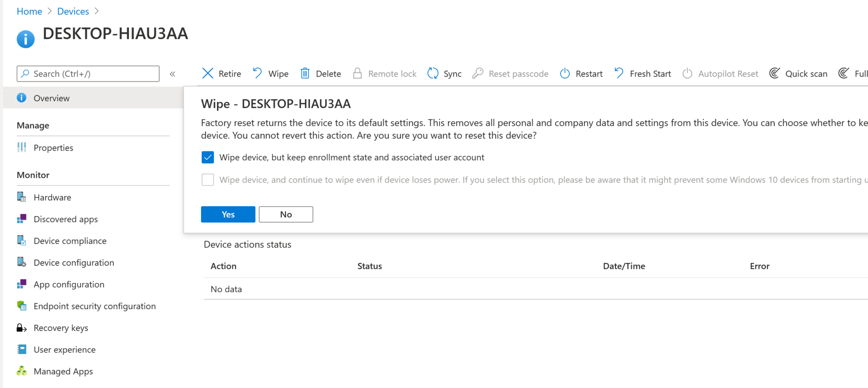
Task: Open Endpoint security configuration
Action: coord(95,306)
